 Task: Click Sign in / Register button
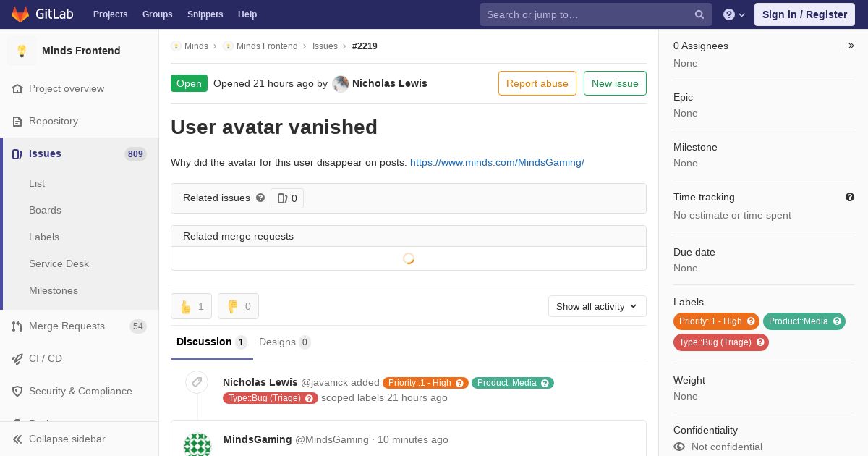(x=804, y=14)
